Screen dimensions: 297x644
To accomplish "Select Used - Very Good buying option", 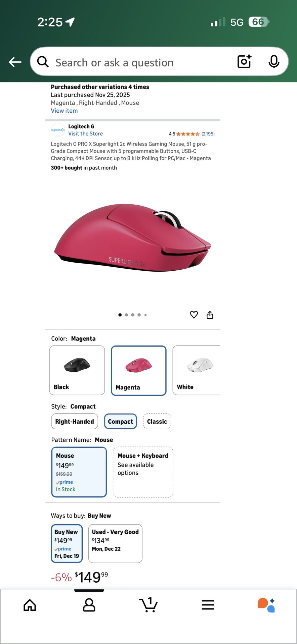I will click(x=115, y=543).
